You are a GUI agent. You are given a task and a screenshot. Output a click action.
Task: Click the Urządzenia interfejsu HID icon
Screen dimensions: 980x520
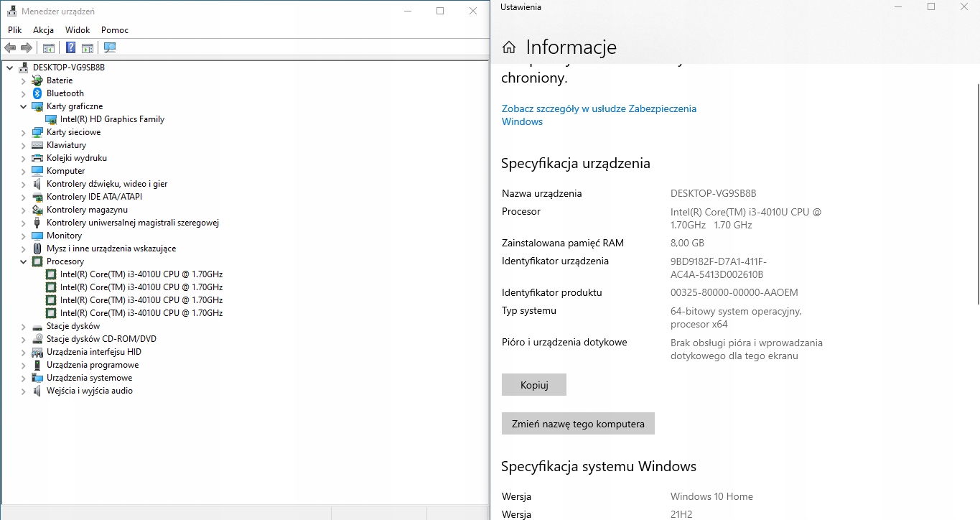click(x=37, y=352)
